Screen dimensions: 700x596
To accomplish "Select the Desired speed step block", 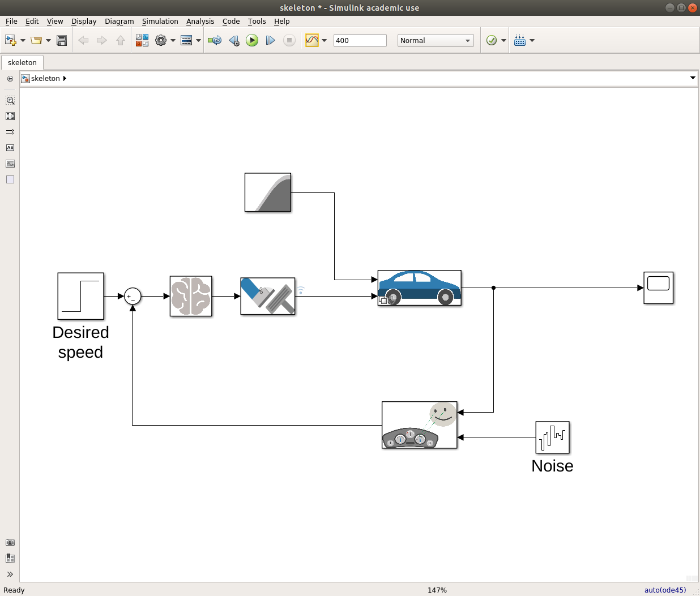I will tap(81, 296).
